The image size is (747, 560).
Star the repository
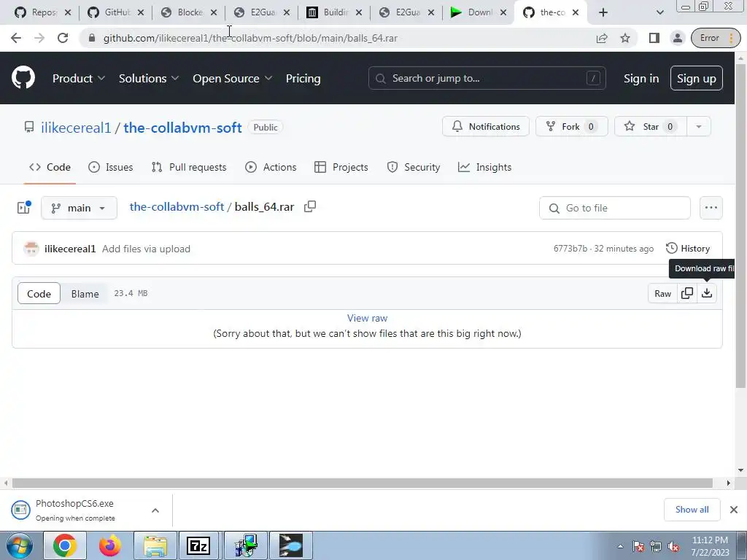651,127
